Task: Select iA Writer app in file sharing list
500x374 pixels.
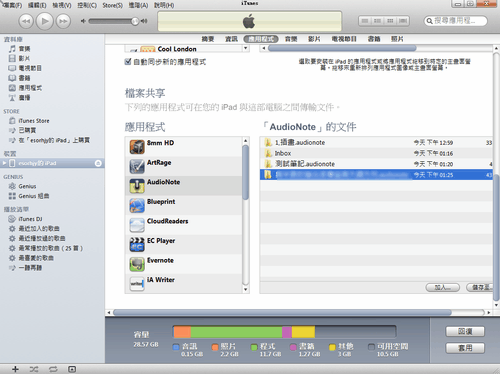Action: coord(183,283)
